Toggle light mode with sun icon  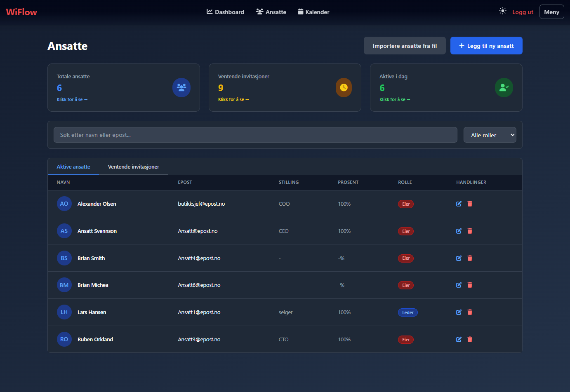[502, 11]
